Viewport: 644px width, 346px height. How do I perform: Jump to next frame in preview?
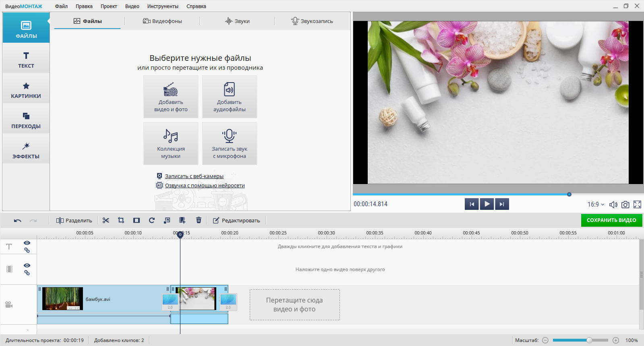point(502,204)
